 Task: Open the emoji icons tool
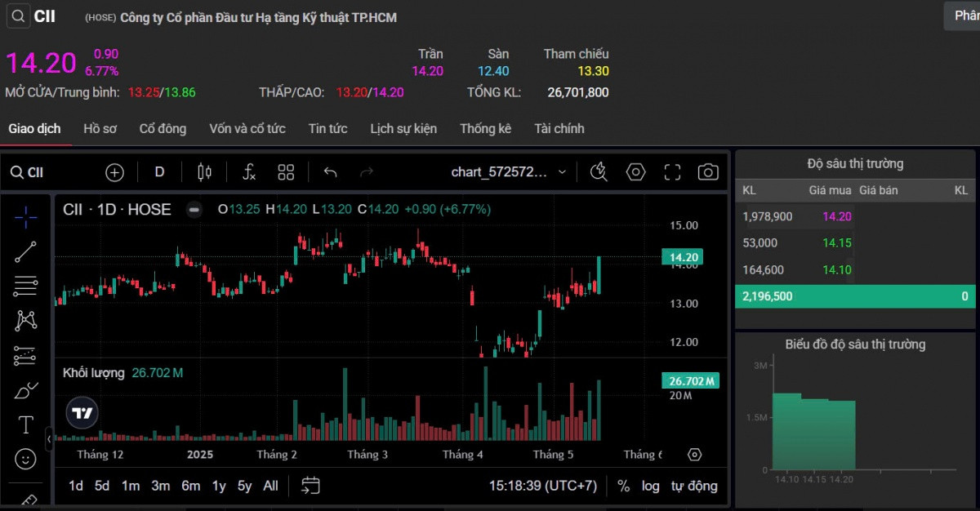(x=25, y=460)
